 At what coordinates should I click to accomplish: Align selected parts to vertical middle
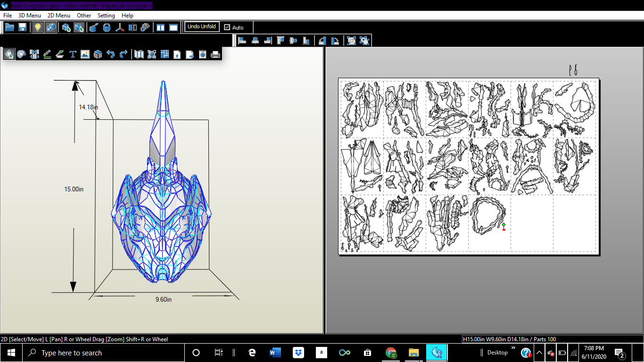(x=293, y=41)
